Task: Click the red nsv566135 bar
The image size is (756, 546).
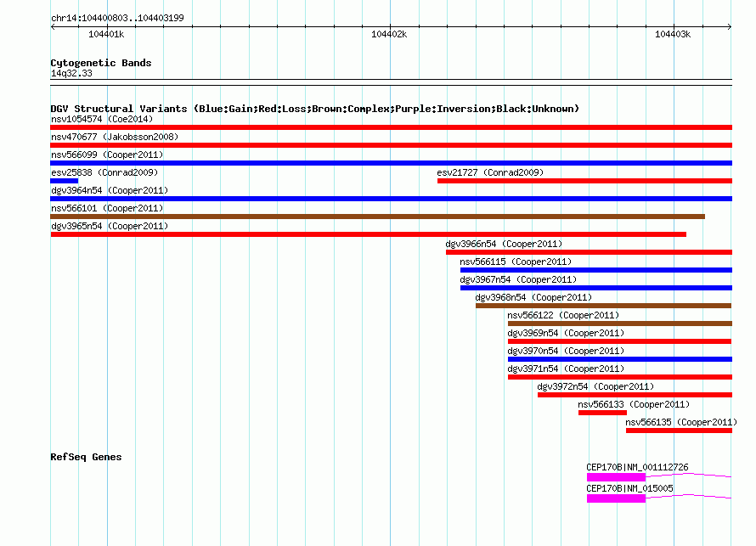Action: click(679, 431)
